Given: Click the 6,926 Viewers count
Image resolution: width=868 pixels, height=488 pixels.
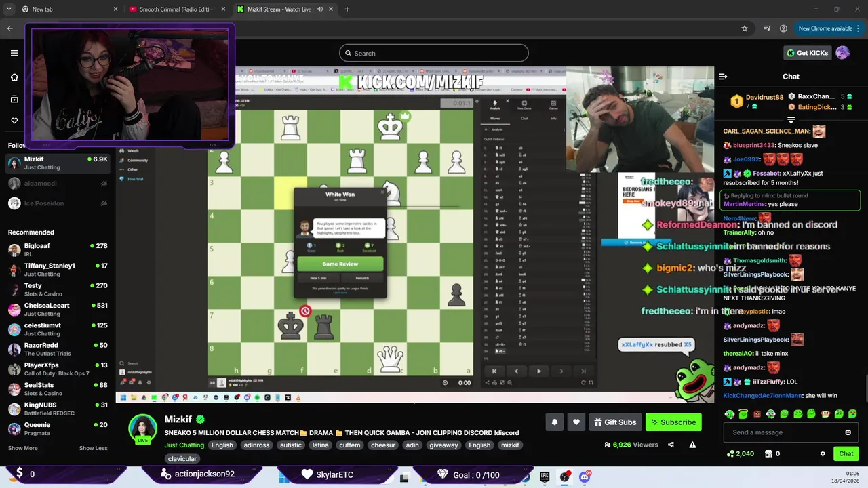Looking at the screenshot, I should (x=631, y=445).
